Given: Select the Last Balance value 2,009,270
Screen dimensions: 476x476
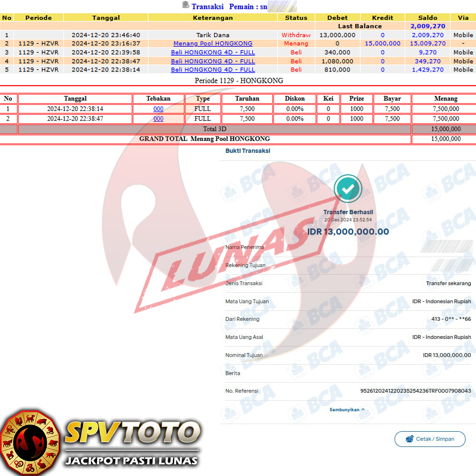Looking at the screenshot, I should coord(427,26).
